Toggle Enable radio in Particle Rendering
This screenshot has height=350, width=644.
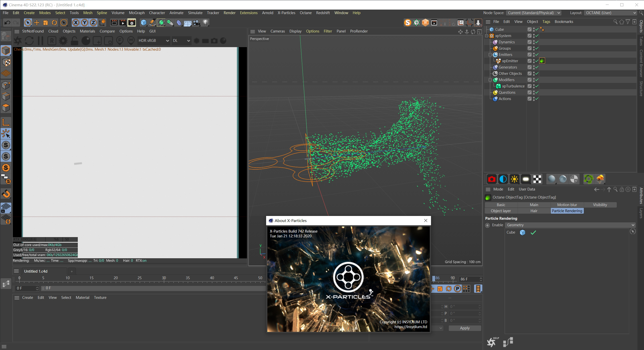pyautogui.click(x=488, y=225)
